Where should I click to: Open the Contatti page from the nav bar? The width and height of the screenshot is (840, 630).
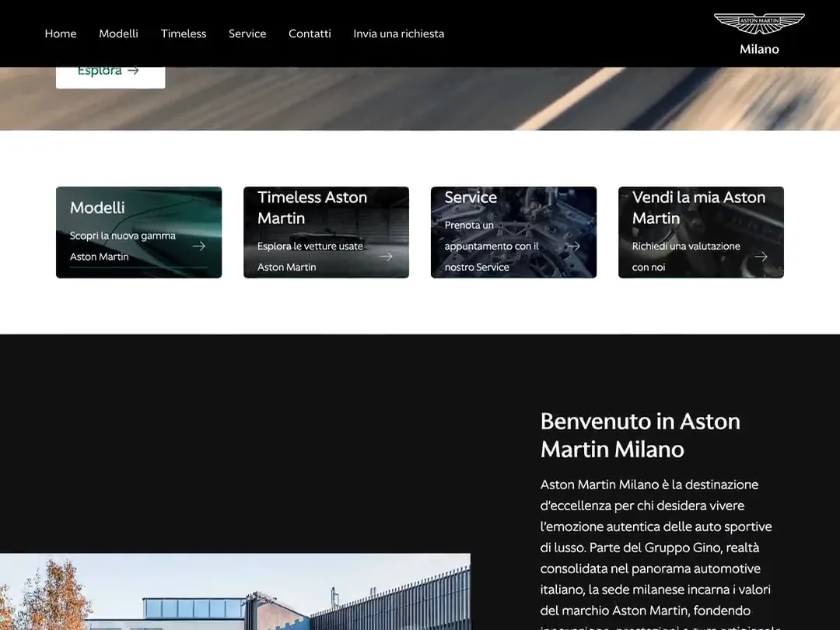click(310, 33)
